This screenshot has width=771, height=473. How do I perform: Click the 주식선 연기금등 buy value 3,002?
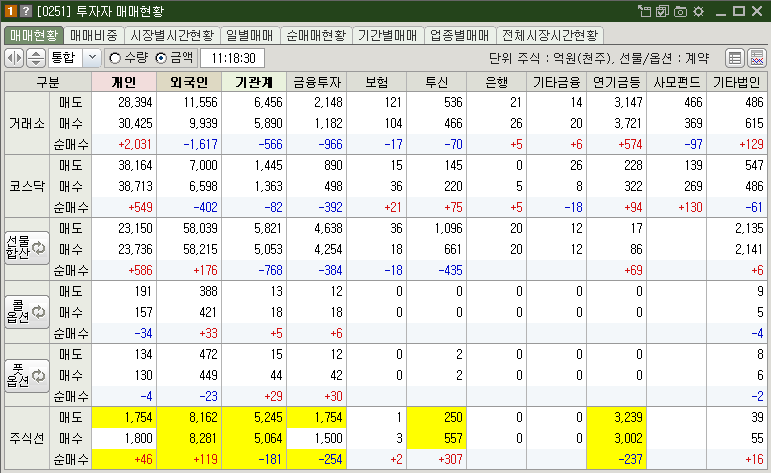point(628,438)
